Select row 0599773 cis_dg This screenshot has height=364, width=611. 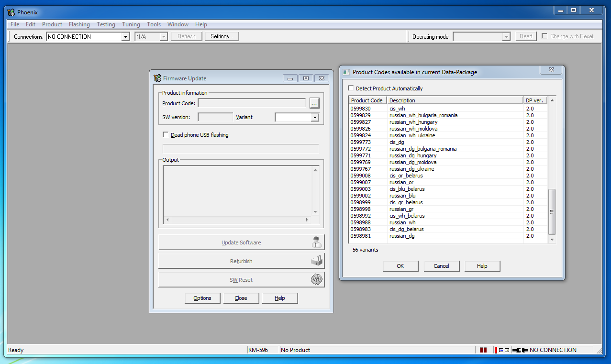point(448,142)
